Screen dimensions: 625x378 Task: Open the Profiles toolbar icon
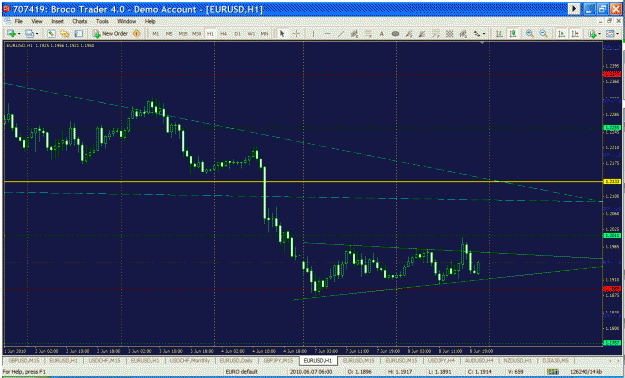(29, 34)
